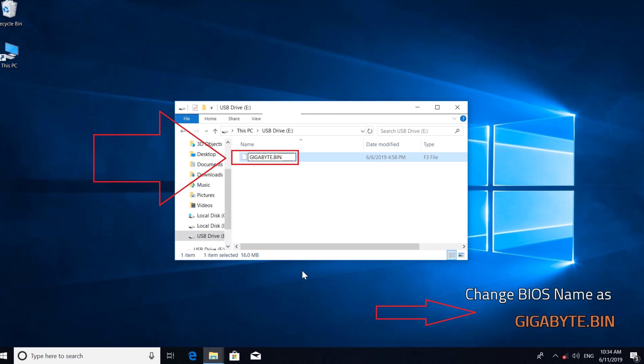Image resolution: width=644 pixels, height=364 pixels.
Task: Select Desktop in navigation pane
Action: tap(203, 154)
